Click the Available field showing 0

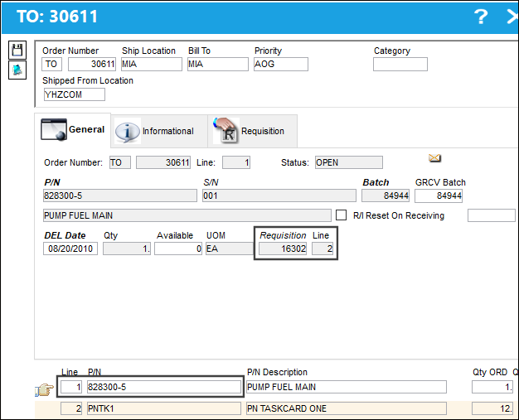(x=178, y=249)
